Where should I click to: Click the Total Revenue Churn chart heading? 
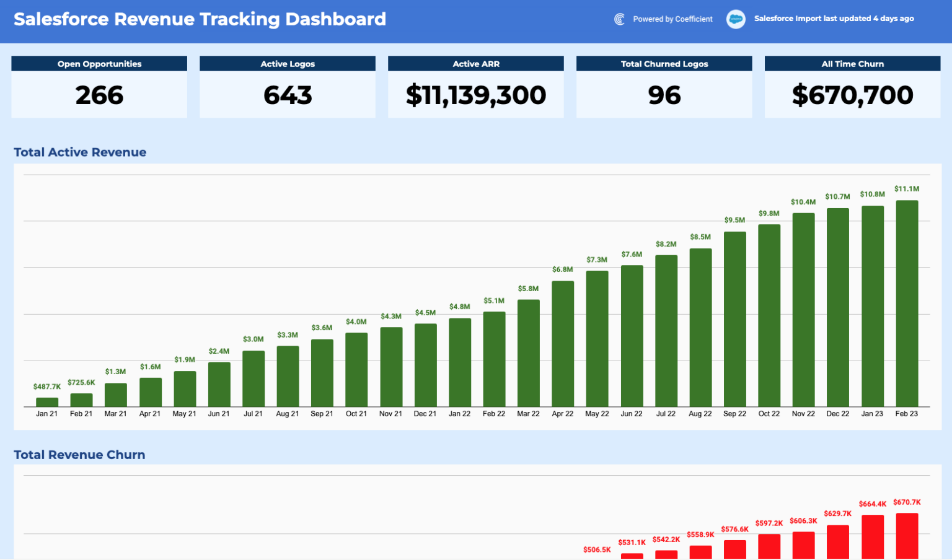click(79, 455)
